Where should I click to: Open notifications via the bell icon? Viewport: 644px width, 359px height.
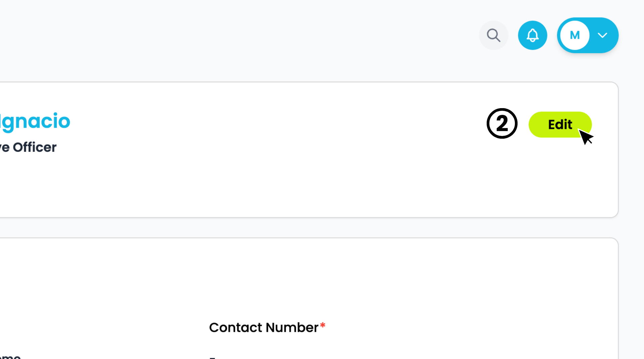tap(532, 35)
